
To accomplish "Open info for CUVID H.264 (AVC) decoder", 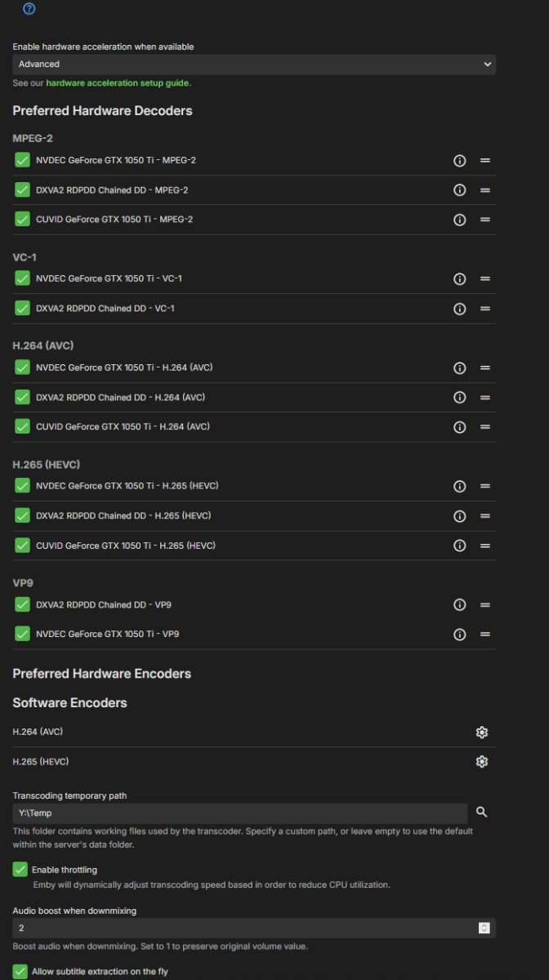I will point(459,426).
